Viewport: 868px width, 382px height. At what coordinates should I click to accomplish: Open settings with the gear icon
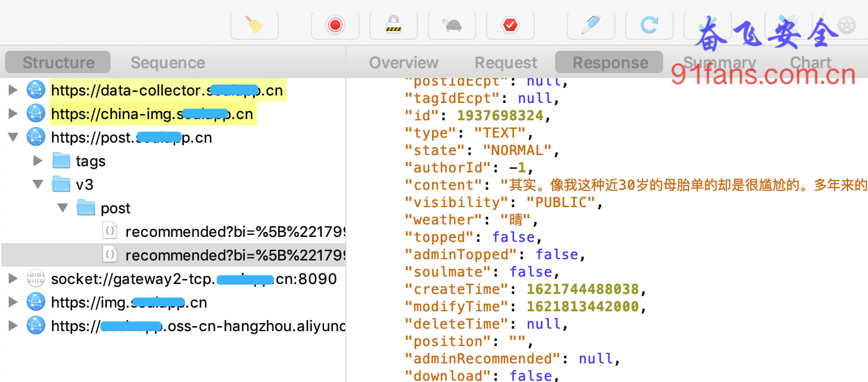tap(848, 25)
